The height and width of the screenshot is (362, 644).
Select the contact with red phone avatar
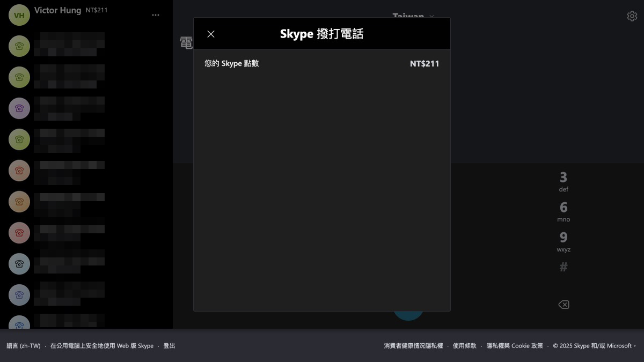pyautogui.click(x=19, y=233)
